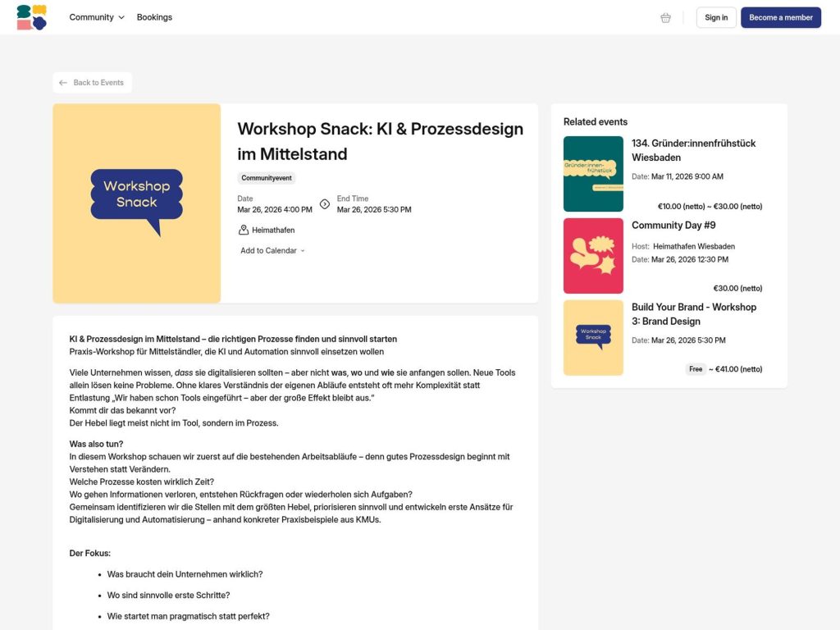This screenshot has height=630, width=840.
Task: Click the Build Your Brand workshop thumbnail
Action: 593,337
